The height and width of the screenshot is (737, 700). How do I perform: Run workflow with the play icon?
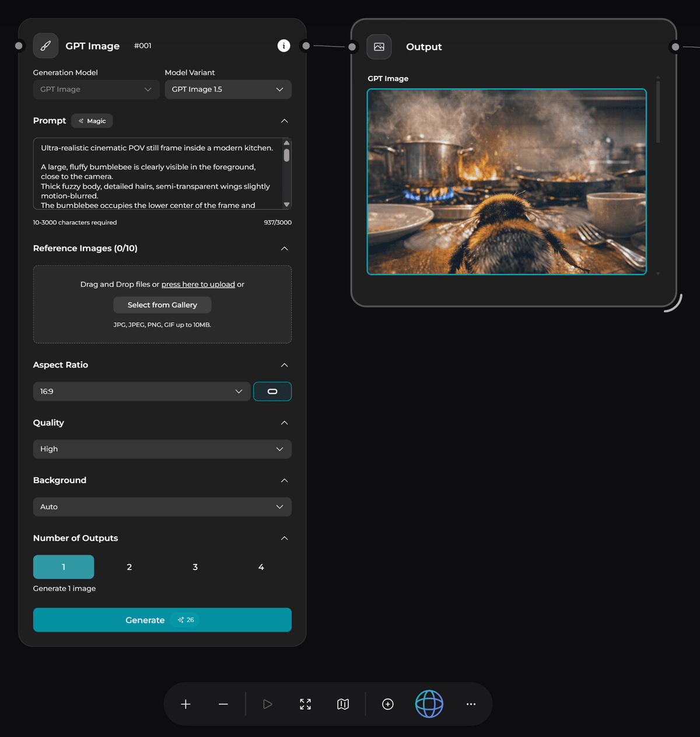(267, 704)
